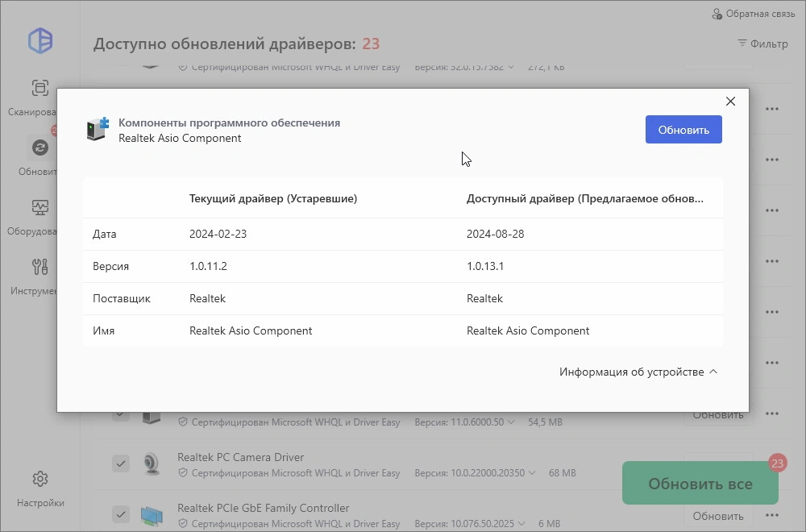Click the Компоненты программного обеспечения title
Screen dimensions: 806x532
tap(229, 123)
